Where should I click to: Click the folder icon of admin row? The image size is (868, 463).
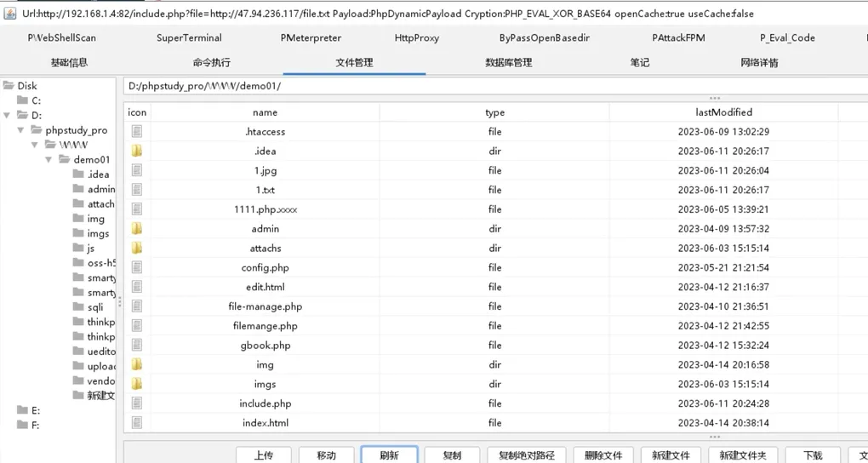[x=136, y=229]
